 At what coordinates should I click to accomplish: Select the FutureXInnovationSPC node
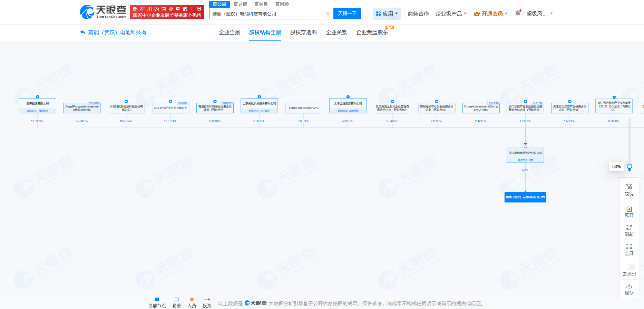coord(304,108)
